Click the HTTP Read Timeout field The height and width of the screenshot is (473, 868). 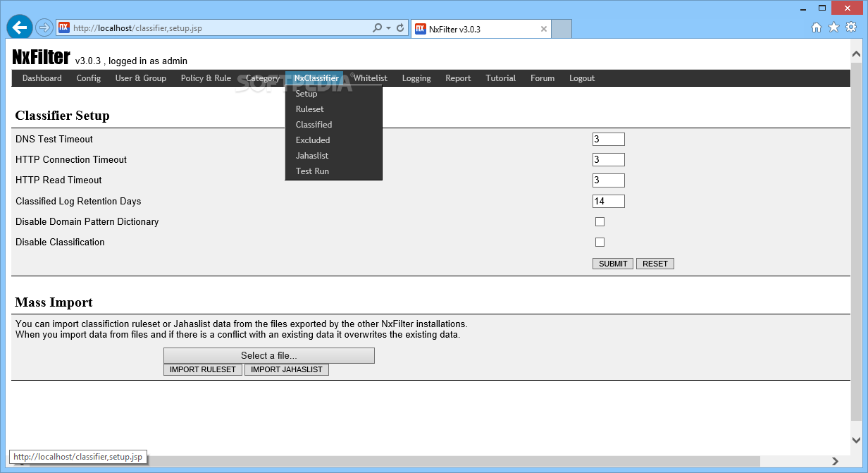609,180
